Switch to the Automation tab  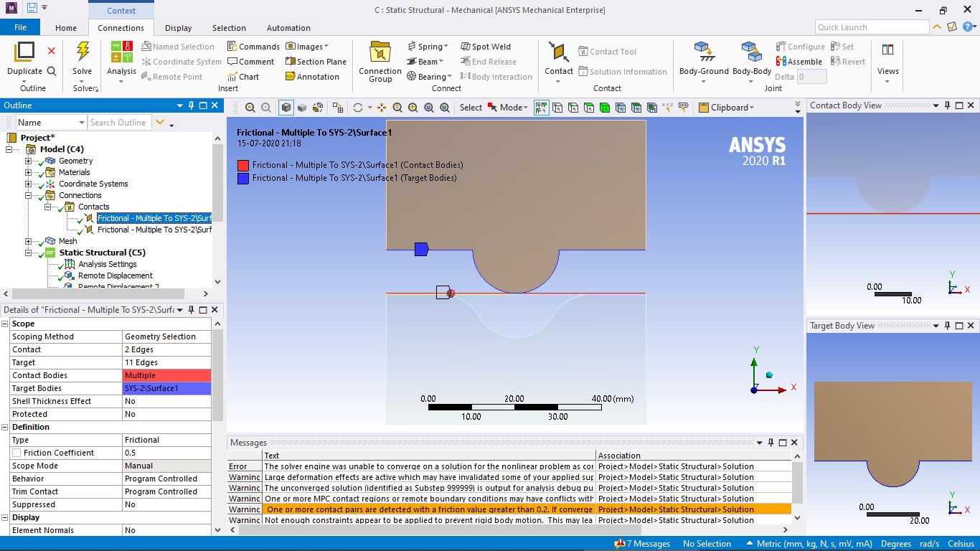288,28
